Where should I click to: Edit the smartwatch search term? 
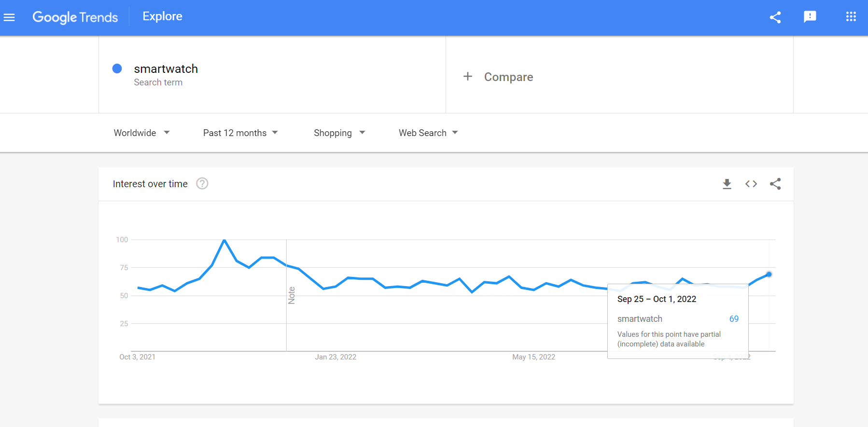166,69
